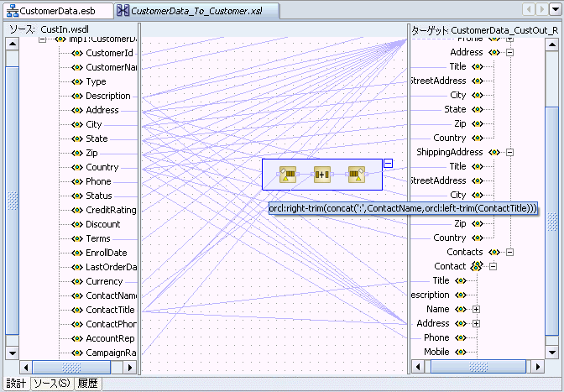This screenshot has height=392, width=564.
Task: Click the ShippingAddress Title element icon
Action: tap(478, 166)
